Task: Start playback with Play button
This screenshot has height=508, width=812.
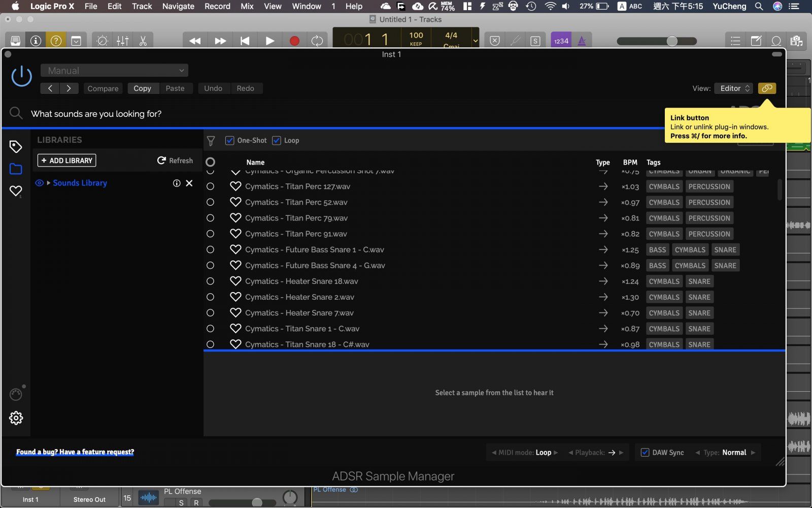Action: pyautogui.click(x=269, y=41)
